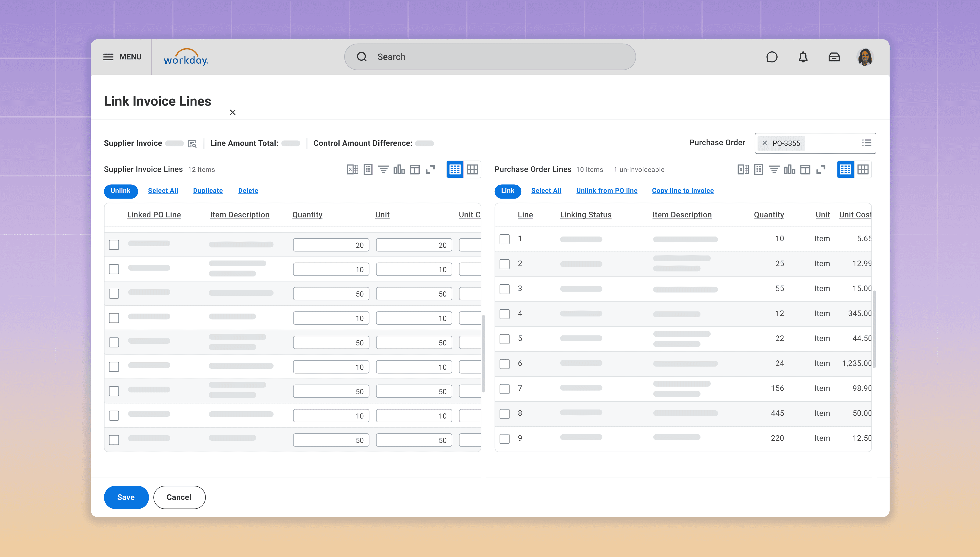Open the chat message icon
Screen dimensions: 980x557
[x=772, y=57]
